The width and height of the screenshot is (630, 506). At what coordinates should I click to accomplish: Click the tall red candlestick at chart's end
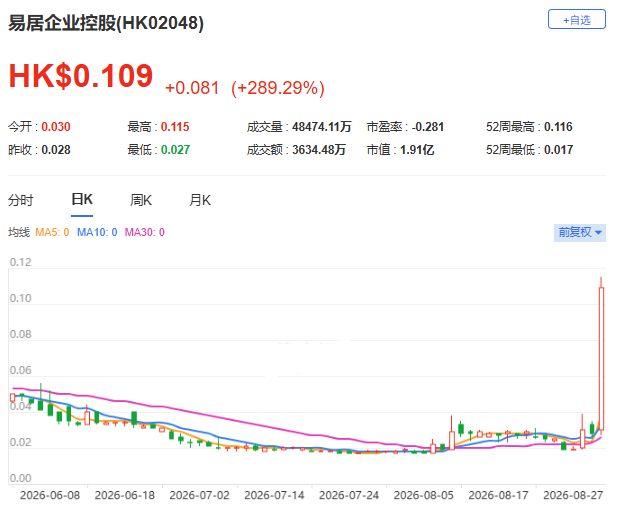pos(601,358)
